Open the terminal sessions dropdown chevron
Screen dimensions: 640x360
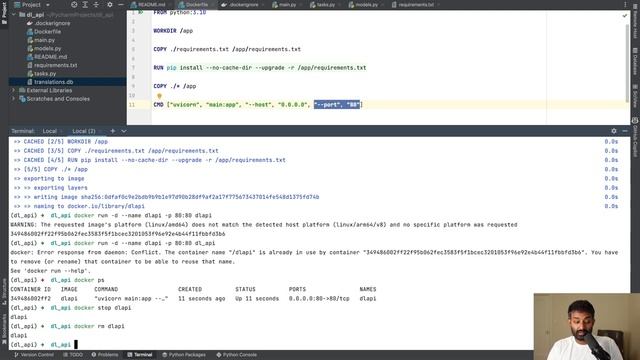pos(124,131)
